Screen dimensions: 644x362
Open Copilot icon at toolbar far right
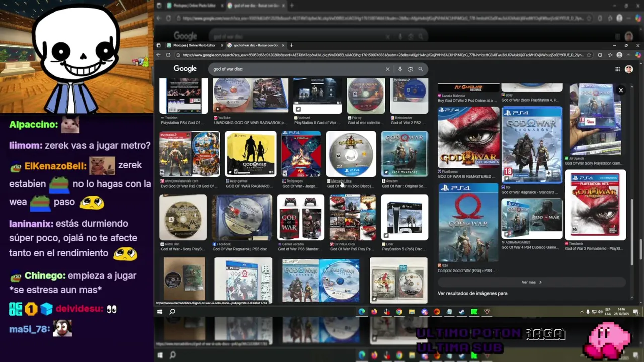pos(637,55)
